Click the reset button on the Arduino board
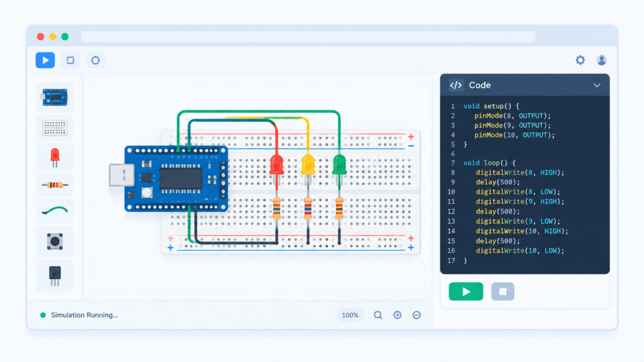Image resolution: width=644 pixels, height=362 pixels. point(147,192)
